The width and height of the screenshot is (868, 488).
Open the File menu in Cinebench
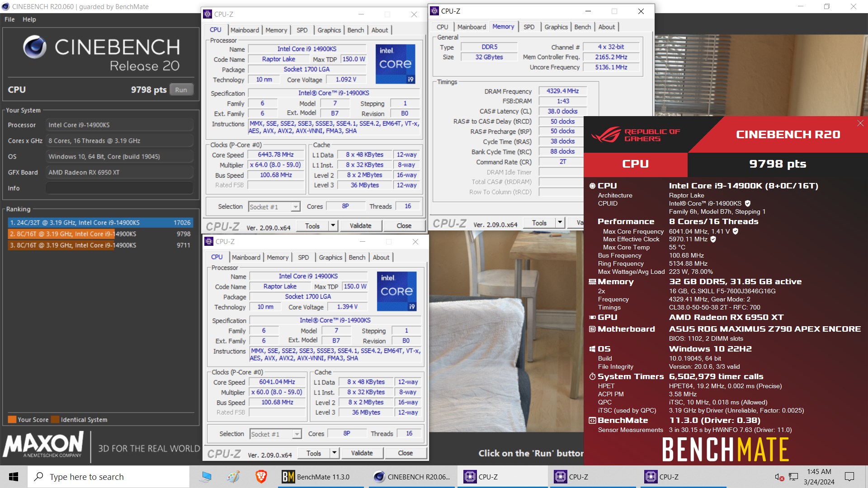click(9, 19)
